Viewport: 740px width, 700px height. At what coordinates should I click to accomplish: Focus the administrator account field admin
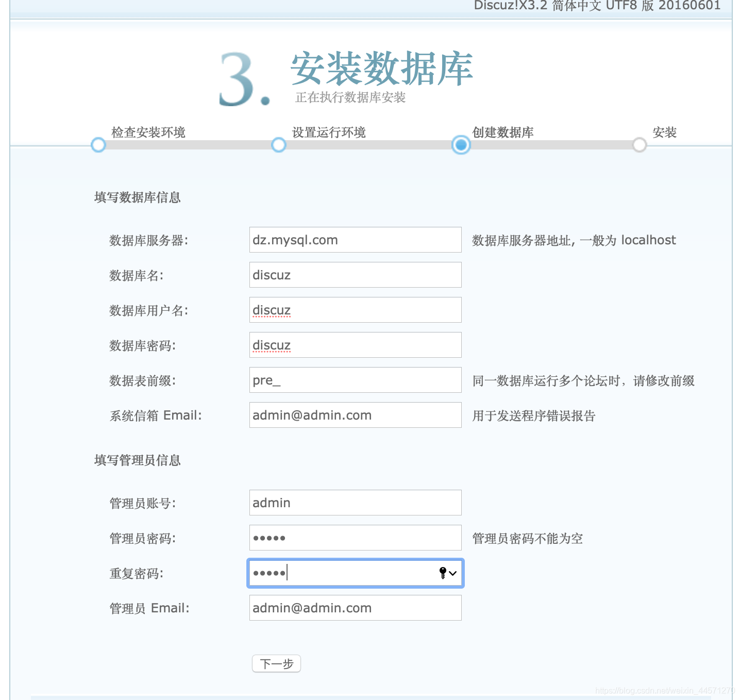356,503
